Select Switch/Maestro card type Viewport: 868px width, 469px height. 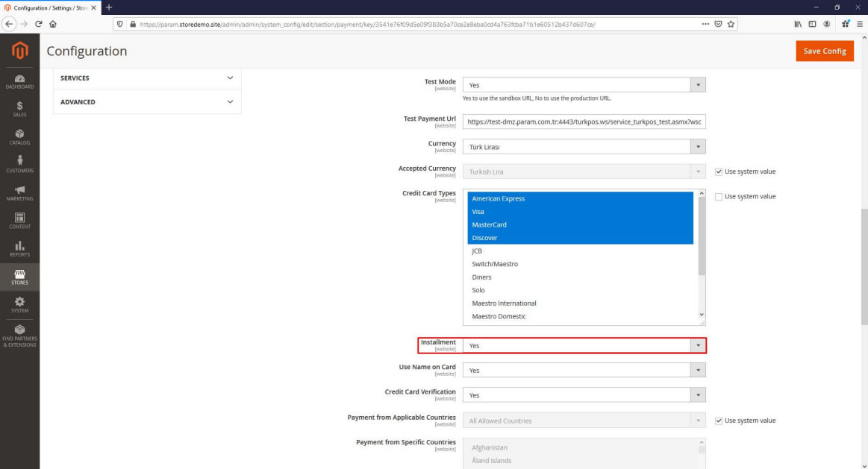(580, 264)
